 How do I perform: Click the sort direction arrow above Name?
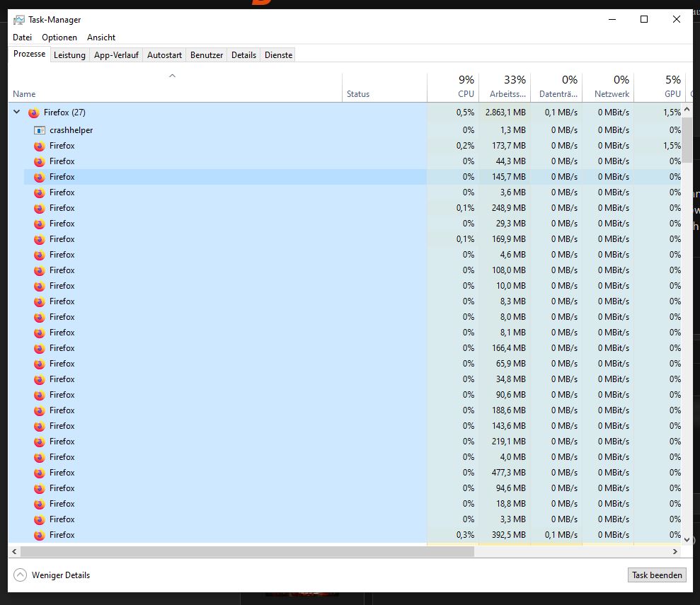point(172,76)
